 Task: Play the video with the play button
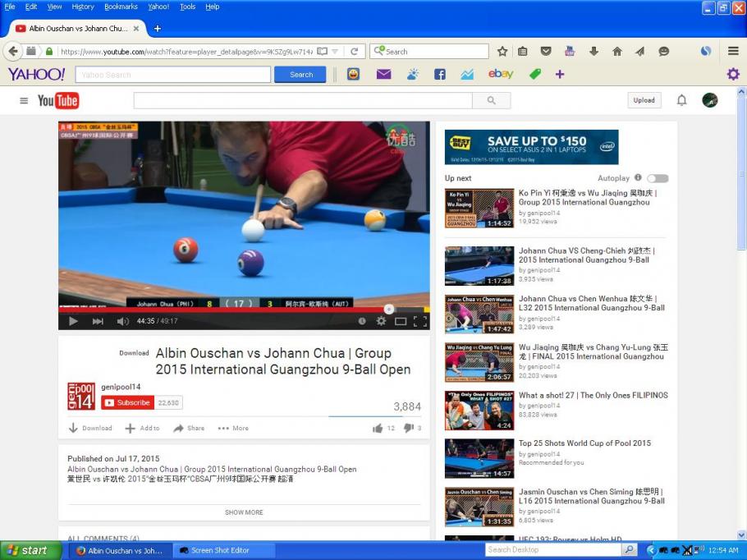point(73,321)
